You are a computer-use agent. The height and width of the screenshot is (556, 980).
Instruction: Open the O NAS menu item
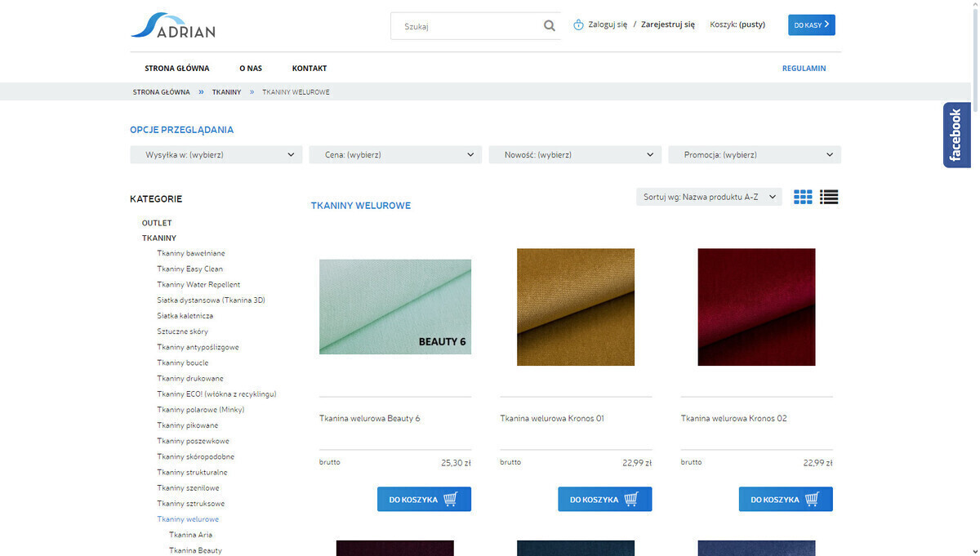250,68
